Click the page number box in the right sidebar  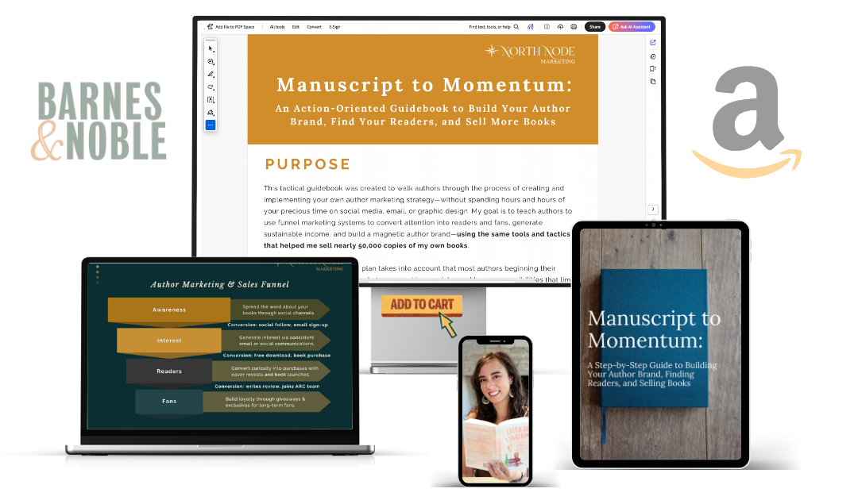(653, 210)
